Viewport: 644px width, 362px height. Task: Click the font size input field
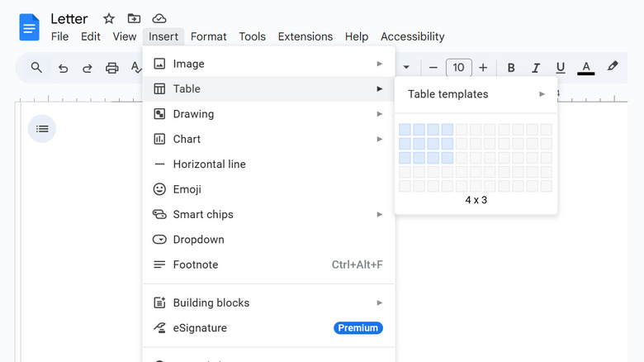(458, 68)
